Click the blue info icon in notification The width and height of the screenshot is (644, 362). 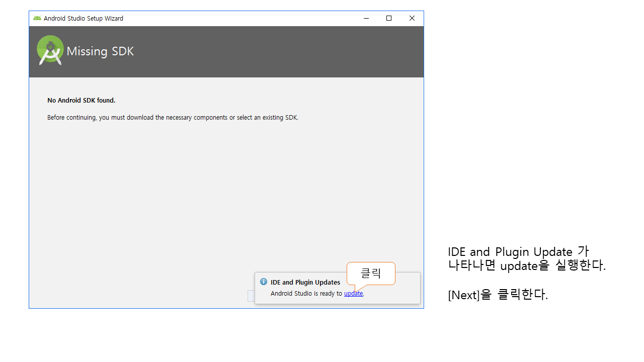[x=263, y=282]
